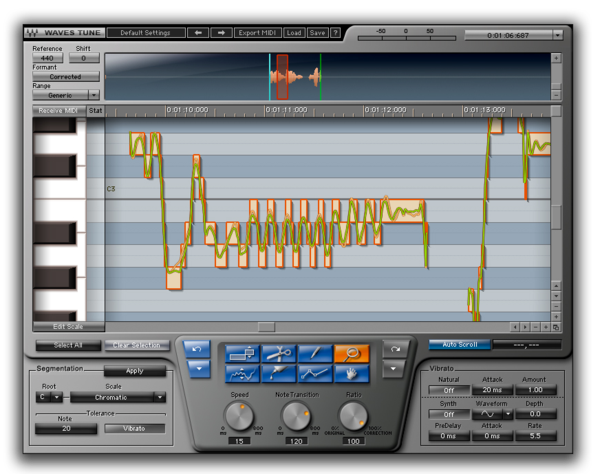Select the Curve tool
Viewport: 600px width, 474px height.
tap(242, 374)
